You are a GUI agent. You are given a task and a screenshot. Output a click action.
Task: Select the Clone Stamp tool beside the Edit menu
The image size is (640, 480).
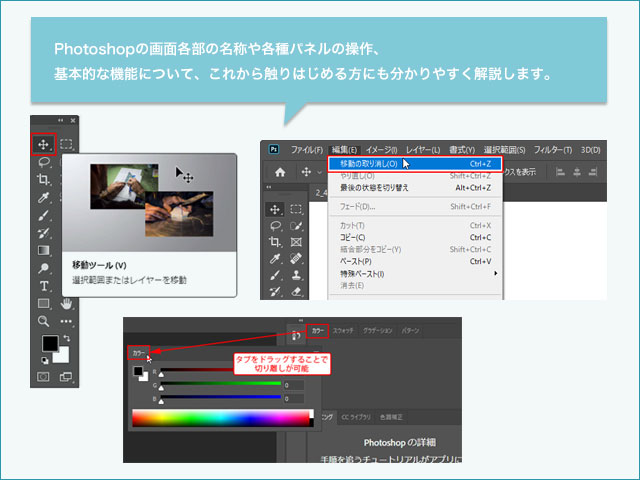pyautogui.click(x=296, y=275)
